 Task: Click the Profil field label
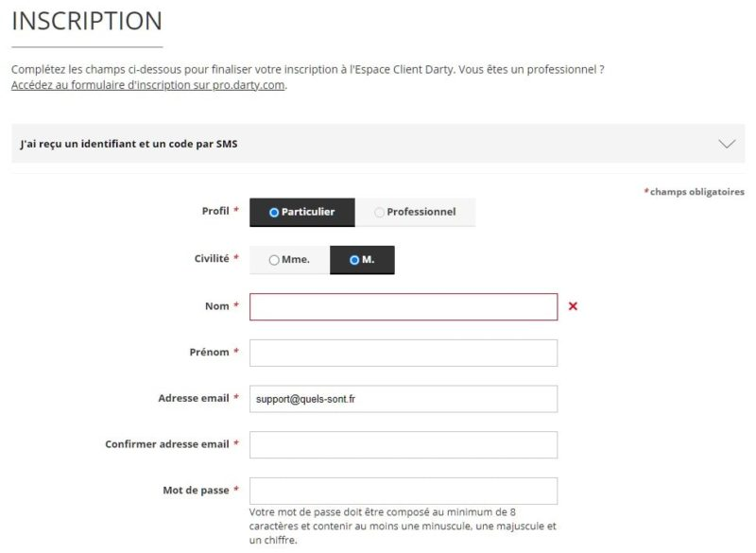(215, 211)
